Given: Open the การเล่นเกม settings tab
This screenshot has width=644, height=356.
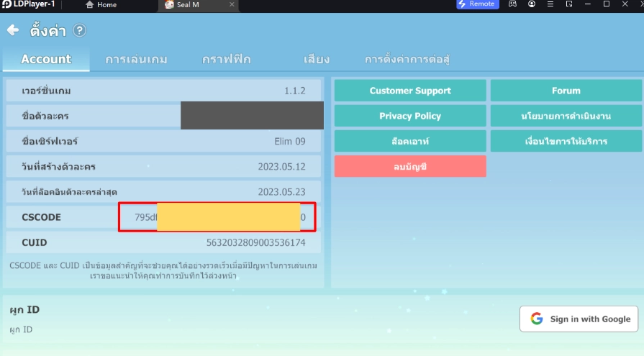Looking at the screenshot, I should click(x=136, y=60).
